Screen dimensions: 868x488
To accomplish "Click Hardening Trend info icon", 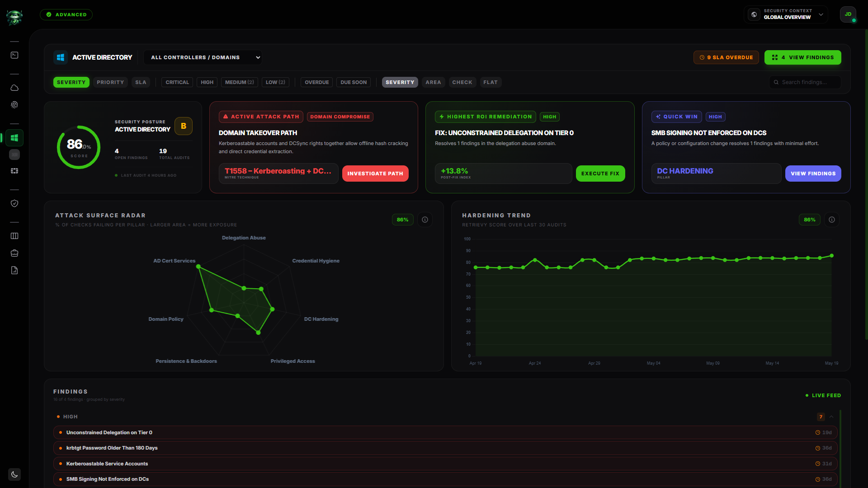I will pyautogui.click(x=832, y=220).
